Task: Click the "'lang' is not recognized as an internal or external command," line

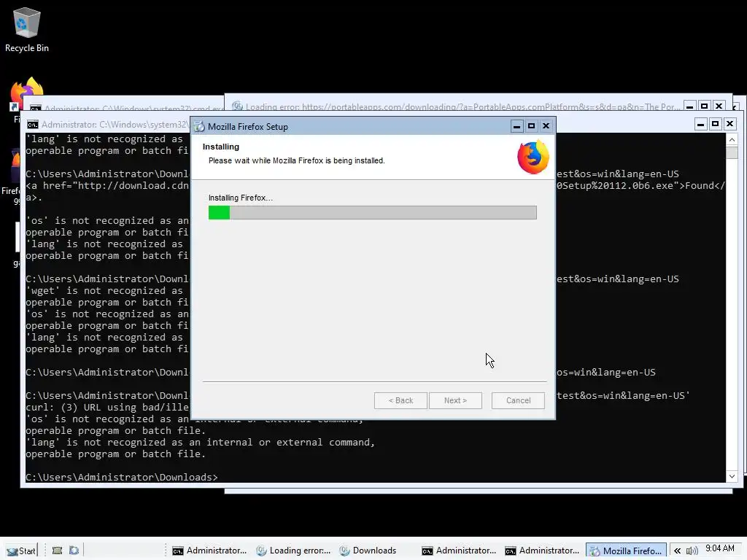Action: [x=201, y=443]
